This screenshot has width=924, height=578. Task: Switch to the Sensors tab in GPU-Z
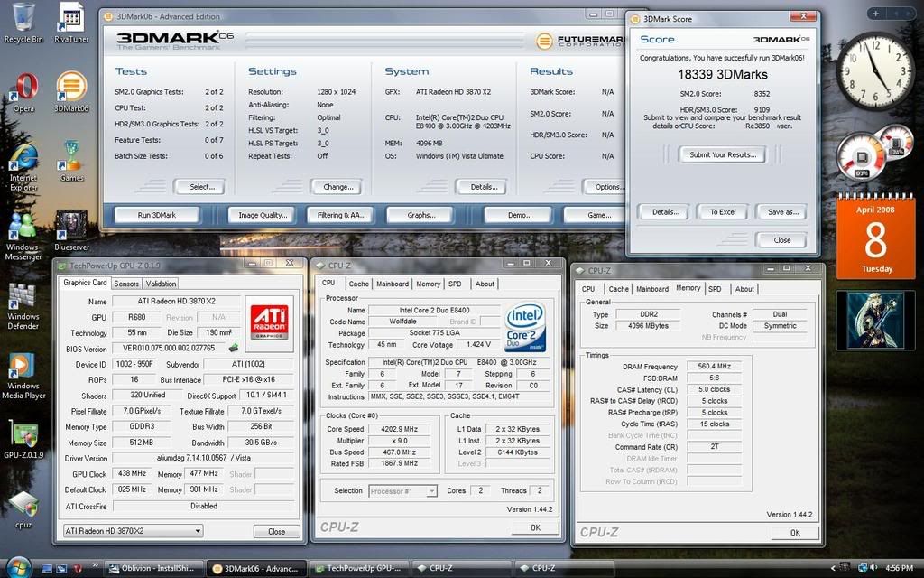126,283
